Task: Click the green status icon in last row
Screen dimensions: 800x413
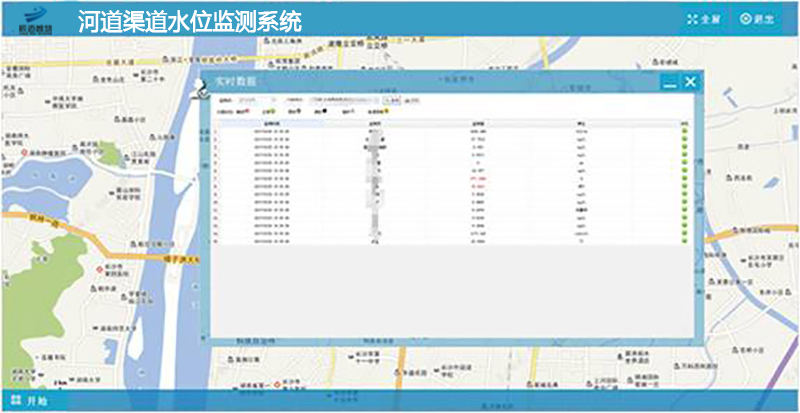Action: [684, 241]
